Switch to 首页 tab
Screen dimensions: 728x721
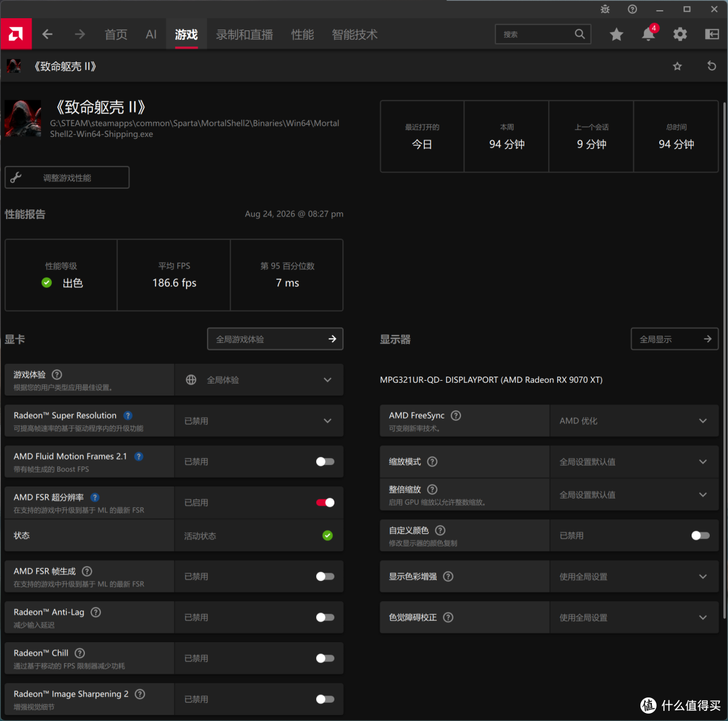point(116,34)
